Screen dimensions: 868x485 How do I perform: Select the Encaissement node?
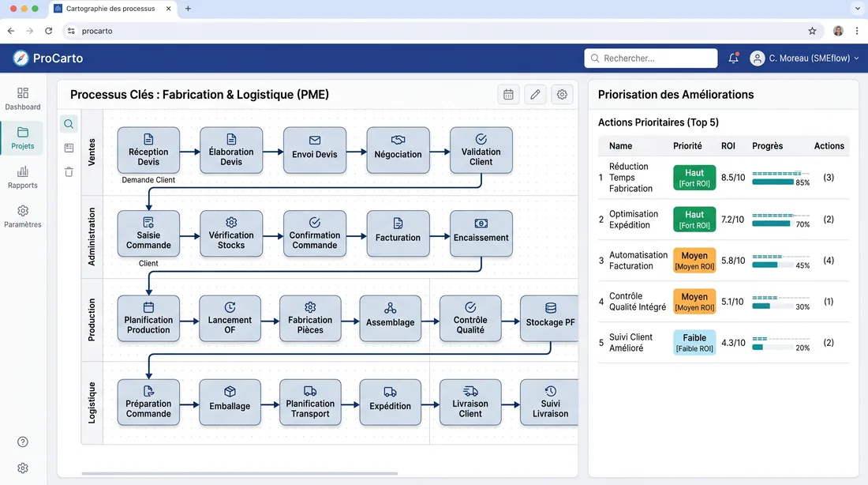click(481, 234)
